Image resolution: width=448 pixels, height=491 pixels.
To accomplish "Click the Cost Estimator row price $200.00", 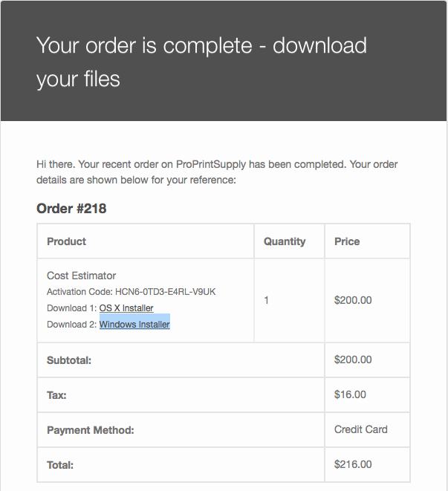I will pos(353,300).
